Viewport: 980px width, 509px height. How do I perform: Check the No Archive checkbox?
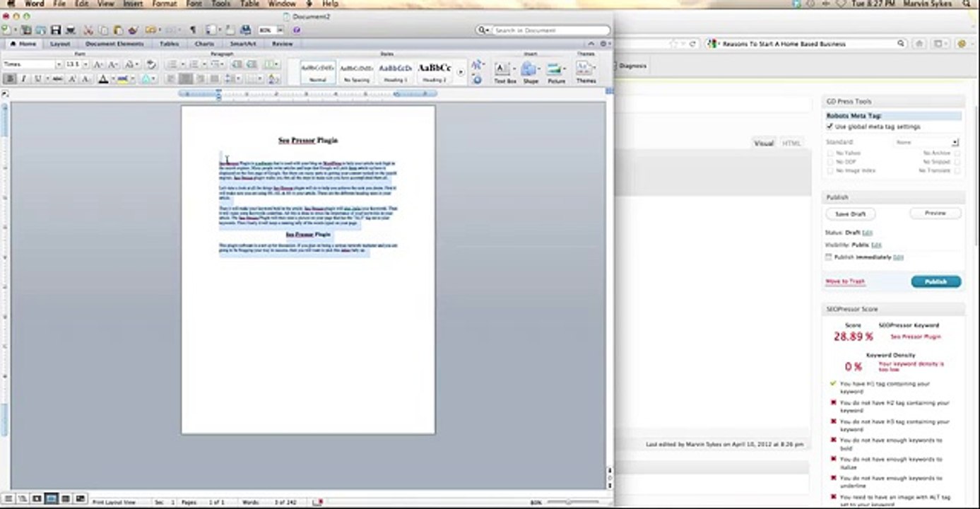[957, 153]
